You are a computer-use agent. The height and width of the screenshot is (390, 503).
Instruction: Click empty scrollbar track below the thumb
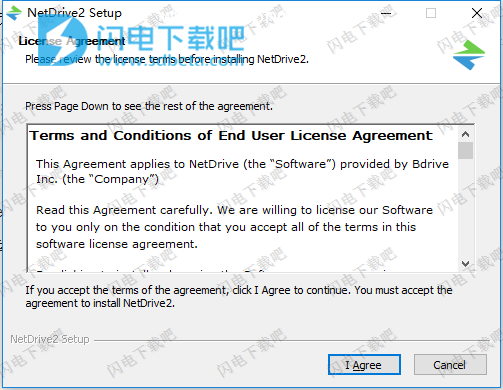(x=466, y=207)
